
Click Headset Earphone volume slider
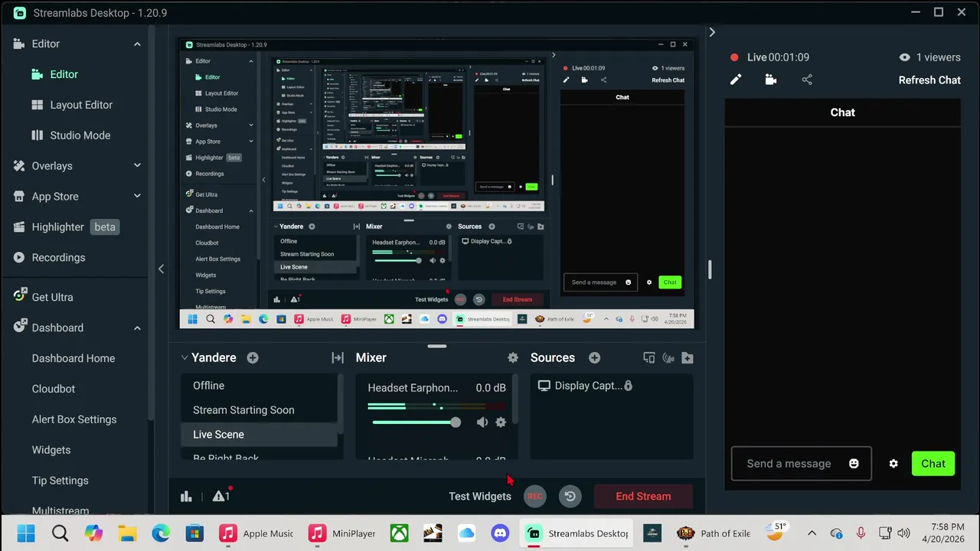[414, 422]
